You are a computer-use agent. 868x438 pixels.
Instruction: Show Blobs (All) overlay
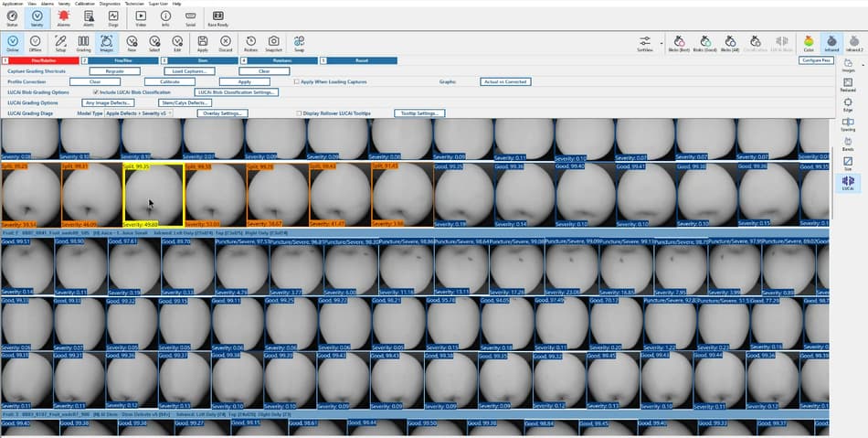pyautogui.click(x=731, y=43)
